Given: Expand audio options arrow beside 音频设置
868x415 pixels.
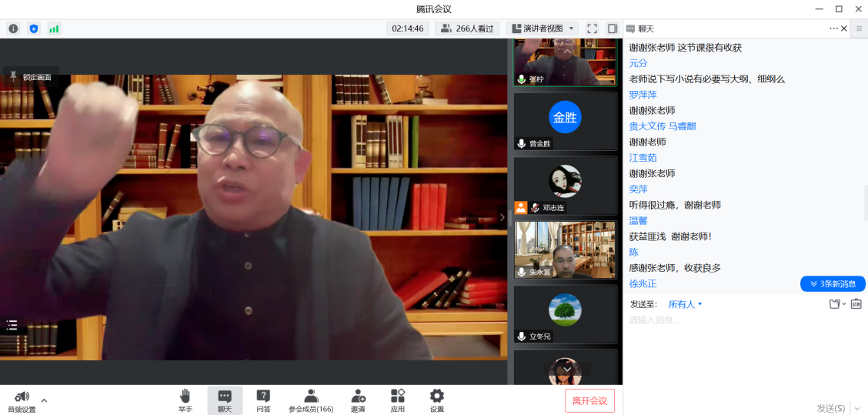Looking at the screenshot, I should click(x=44, y=400).
